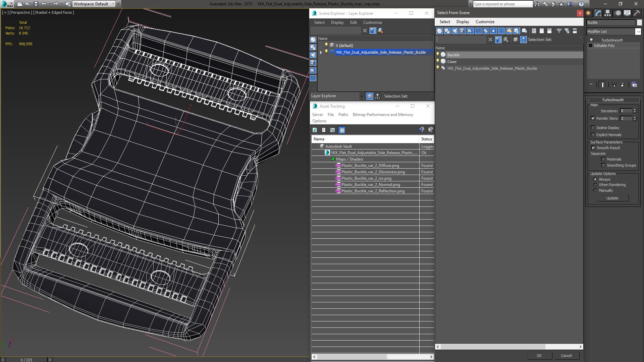Click Select All icon in Select From Scene
This screenshot has width=644, height=362.
534,31
